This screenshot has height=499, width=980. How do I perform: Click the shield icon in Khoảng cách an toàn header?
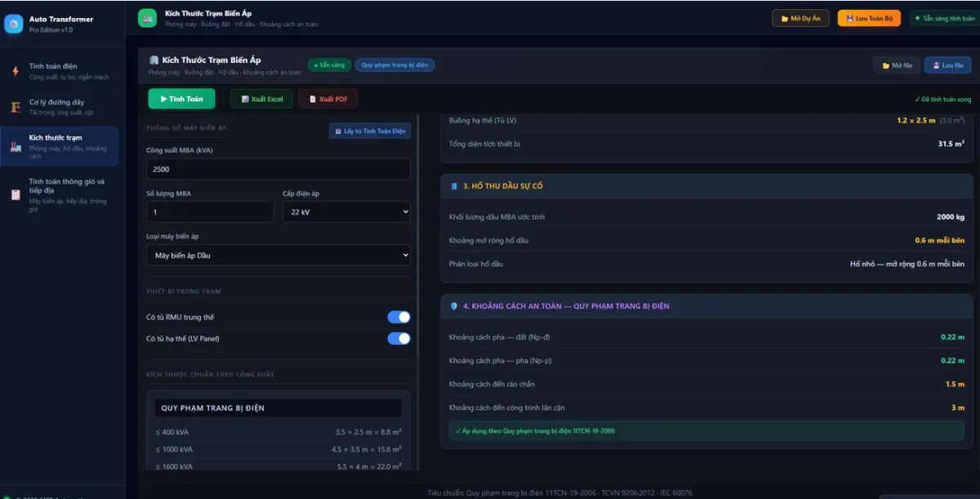click(454, 306)
